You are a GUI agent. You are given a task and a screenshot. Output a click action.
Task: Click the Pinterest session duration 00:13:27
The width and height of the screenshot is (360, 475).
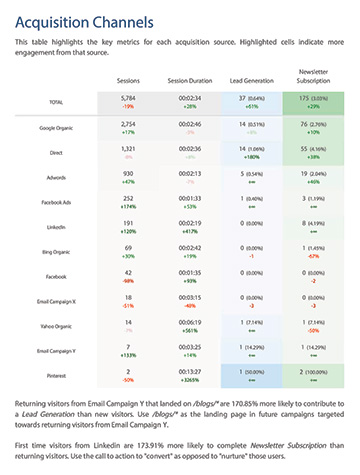click(x=190, y=372)
